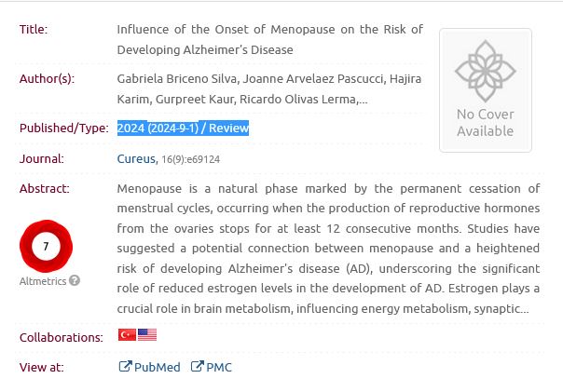Click the external link icon before PMC

click(197, 367)
